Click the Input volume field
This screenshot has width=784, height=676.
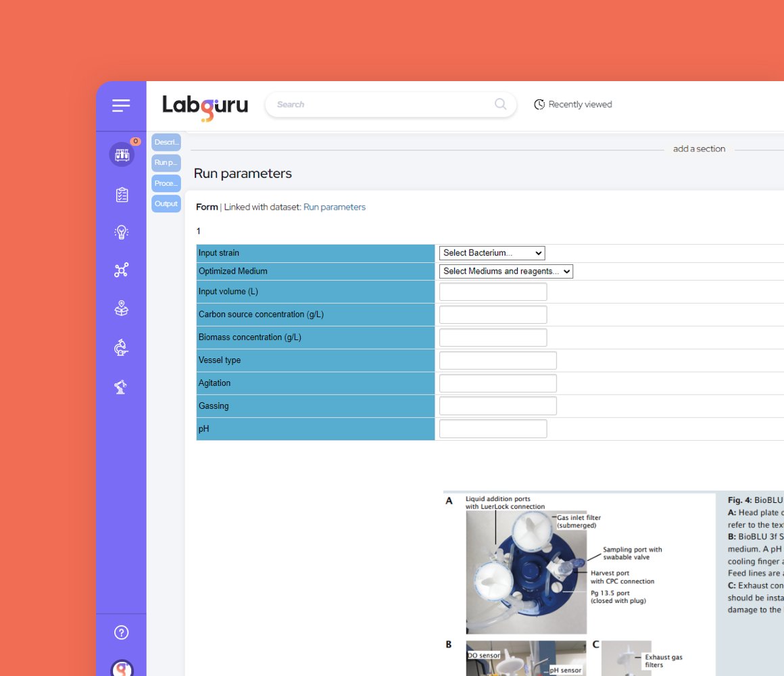click(492, 291)
